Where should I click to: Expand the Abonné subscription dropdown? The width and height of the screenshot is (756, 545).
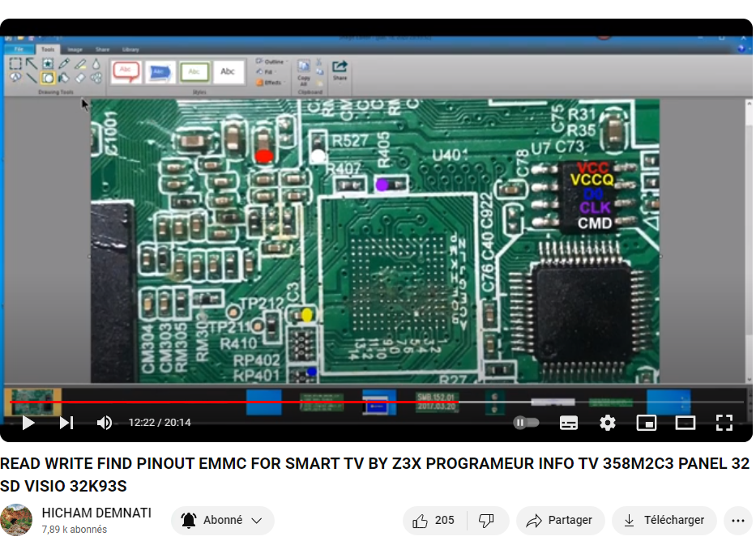(223, 521)
